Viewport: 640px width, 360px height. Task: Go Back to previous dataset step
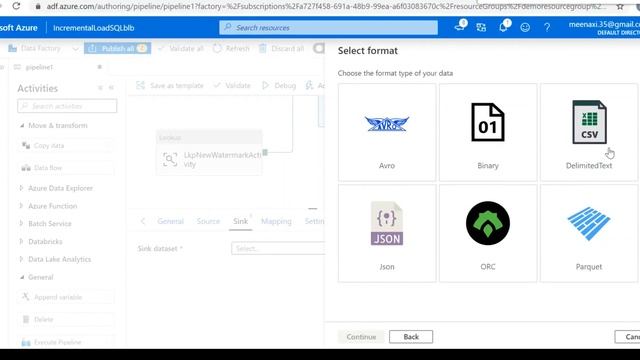click(x=411, y=337)
